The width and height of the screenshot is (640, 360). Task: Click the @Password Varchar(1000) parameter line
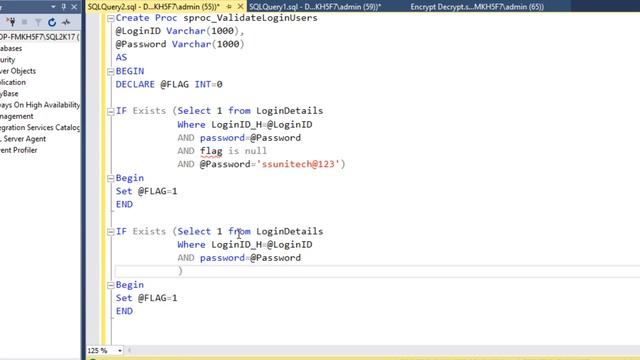pos(180,44)
